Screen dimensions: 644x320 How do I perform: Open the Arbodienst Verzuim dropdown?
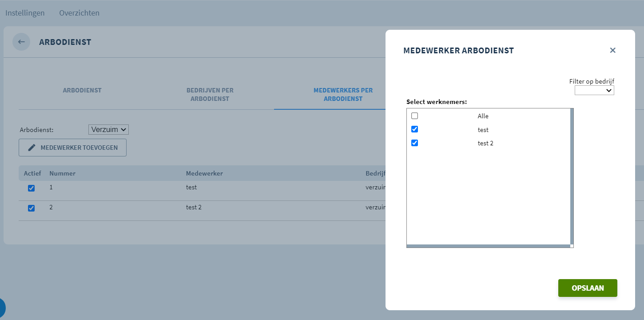pyautogui.click(x=109, y=130)
